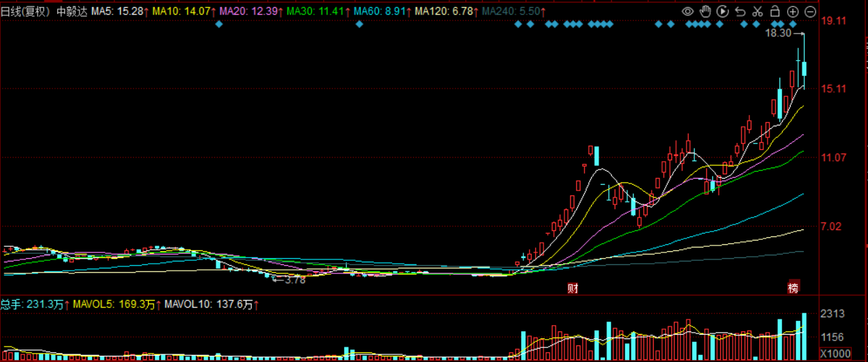
Task: Start the chart replay playback icon
Action: [x=723, y=11]
